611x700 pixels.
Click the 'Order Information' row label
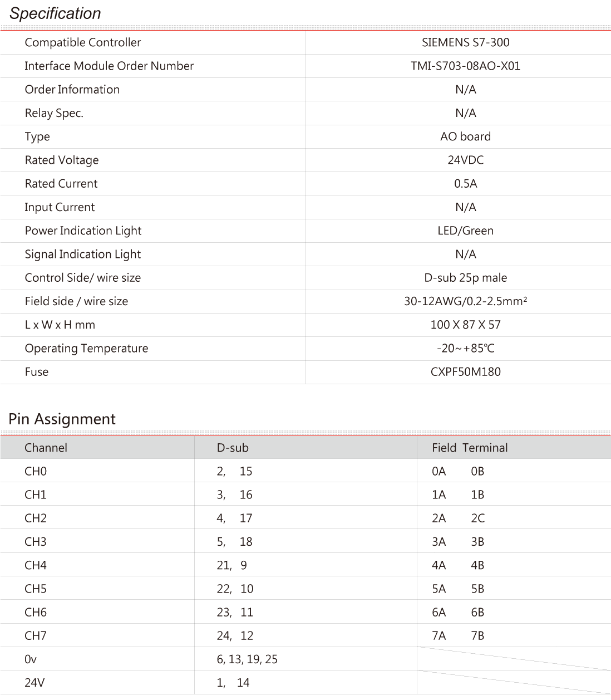[72, 89]
